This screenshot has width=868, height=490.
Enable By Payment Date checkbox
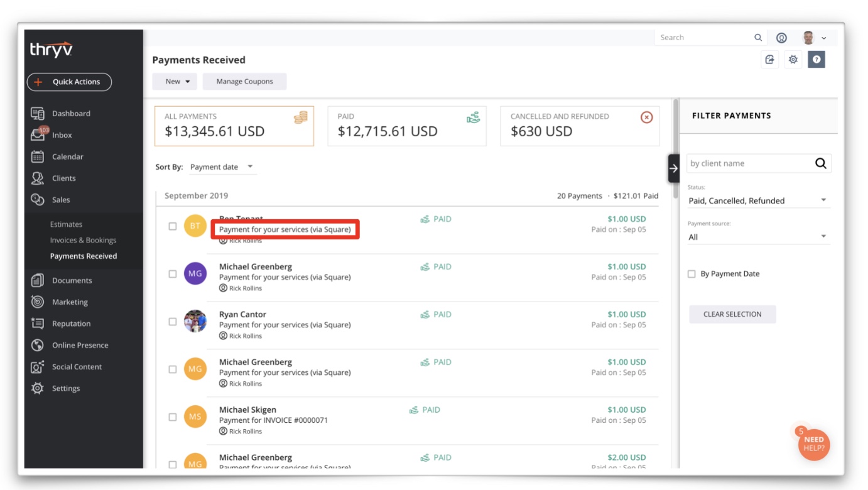click(x=692, y=274)
